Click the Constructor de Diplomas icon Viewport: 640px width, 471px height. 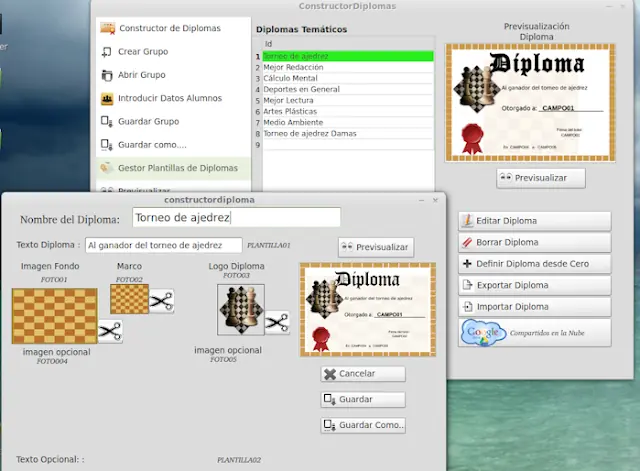(x=108, y=28)
